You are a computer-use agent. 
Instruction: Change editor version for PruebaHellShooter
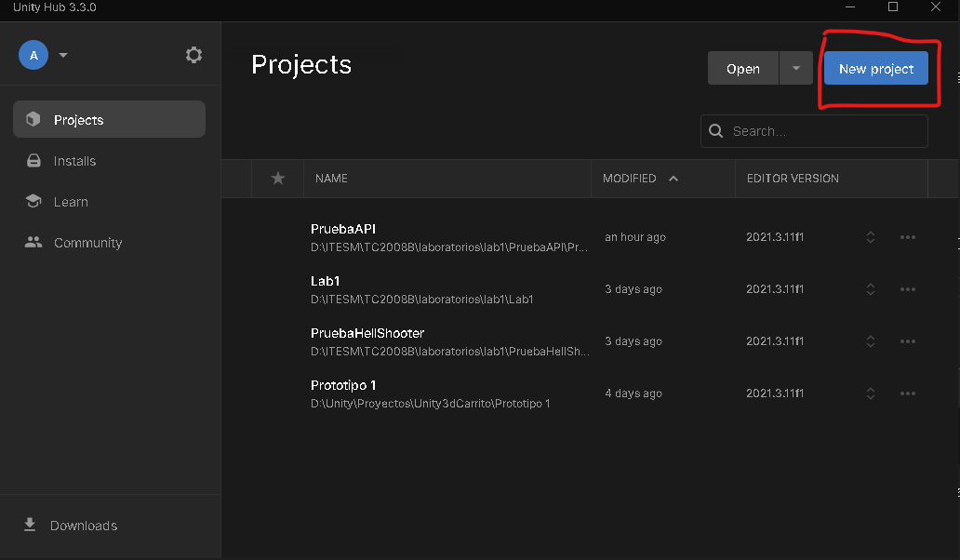click(x=871, y=341)
